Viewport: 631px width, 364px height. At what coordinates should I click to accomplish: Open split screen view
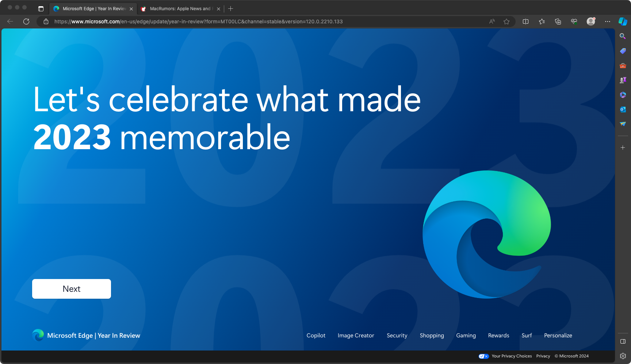tap(526, 22)
